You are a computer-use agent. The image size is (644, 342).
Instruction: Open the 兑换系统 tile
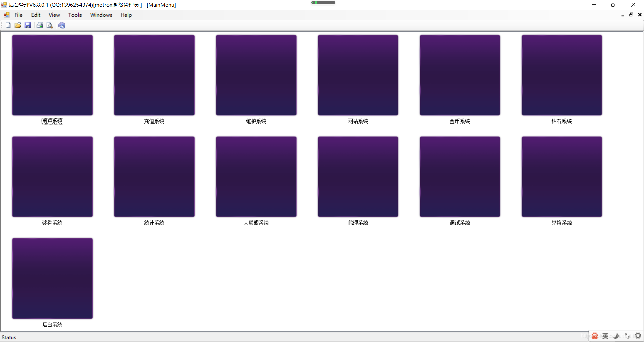(562, 177)
